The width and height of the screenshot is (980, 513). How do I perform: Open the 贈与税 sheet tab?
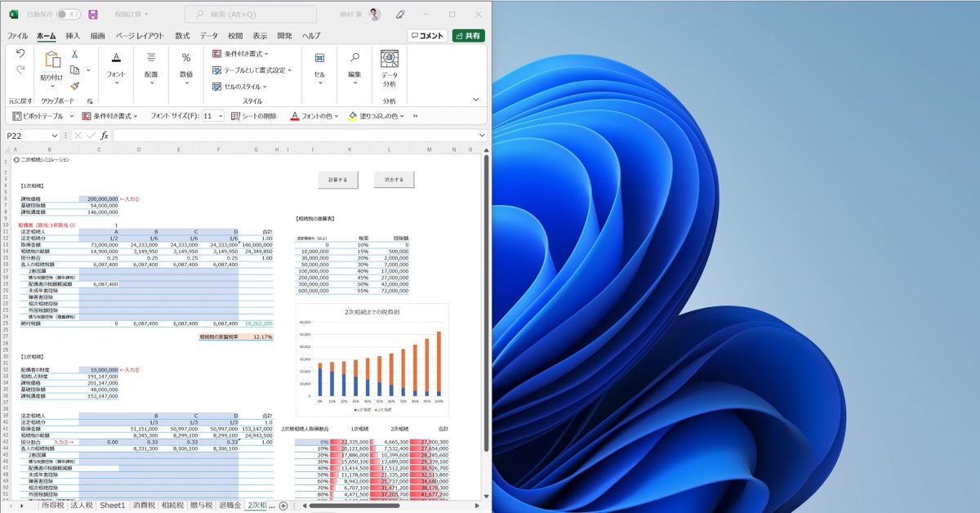(201, 506)
